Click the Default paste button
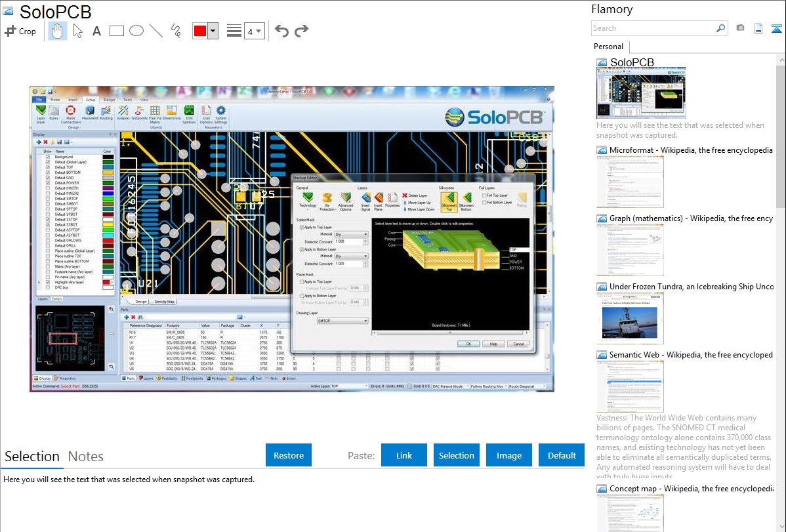Image resolution: width=786 pixels, height=532 pixels. tap(562, 455)
